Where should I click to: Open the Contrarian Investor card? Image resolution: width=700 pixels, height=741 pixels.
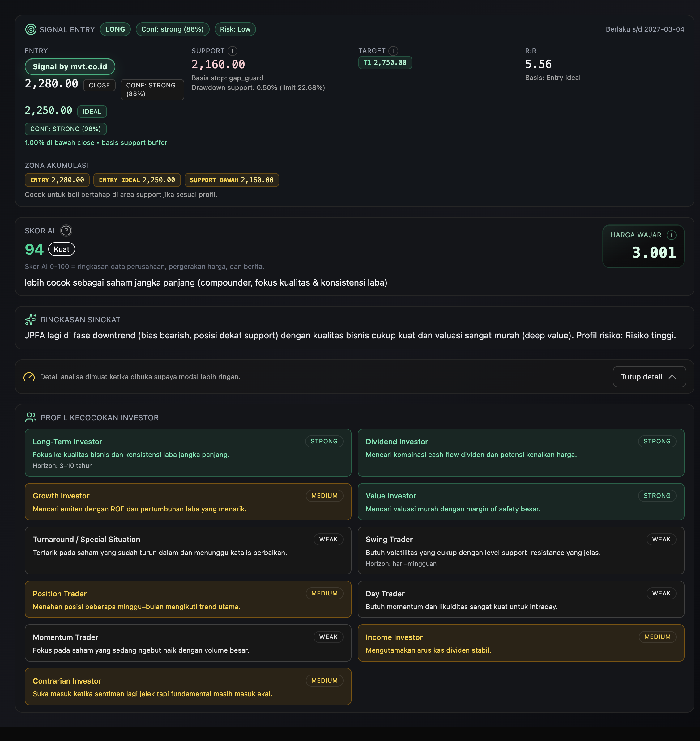pos(188,686)
